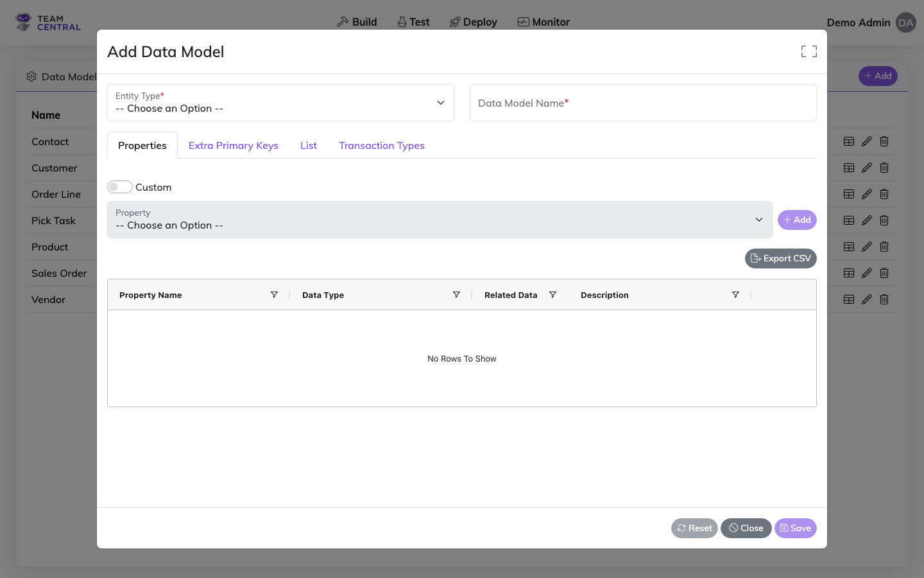
Task: Edit the Sales Order data model
Action: point(867,273)
